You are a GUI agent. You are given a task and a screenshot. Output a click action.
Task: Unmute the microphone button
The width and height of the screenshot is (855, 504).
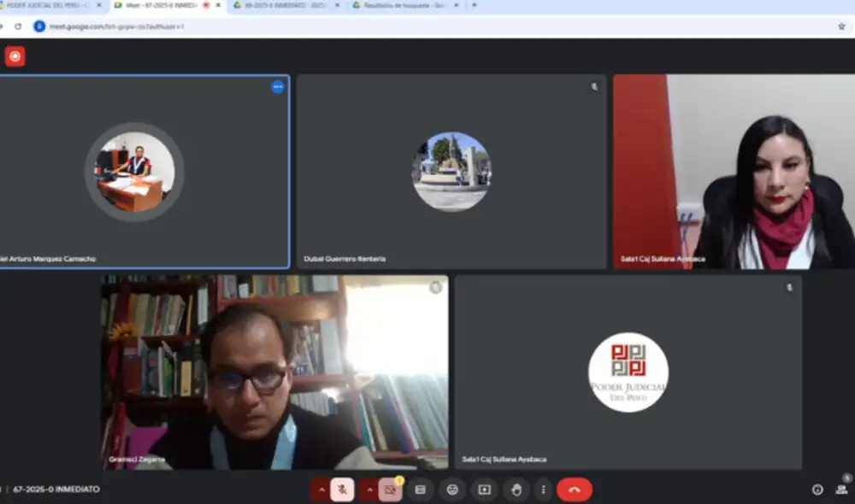click(342, 489)
